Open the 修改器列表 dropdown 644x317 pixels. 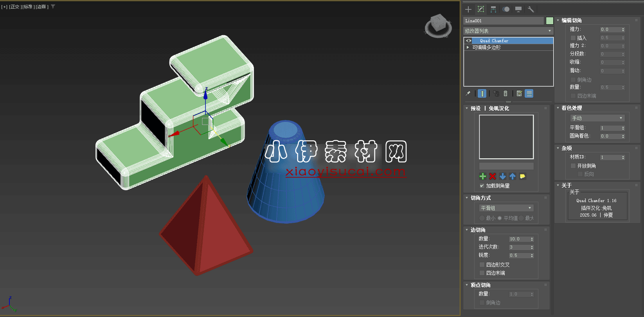(x=508, y=31)
